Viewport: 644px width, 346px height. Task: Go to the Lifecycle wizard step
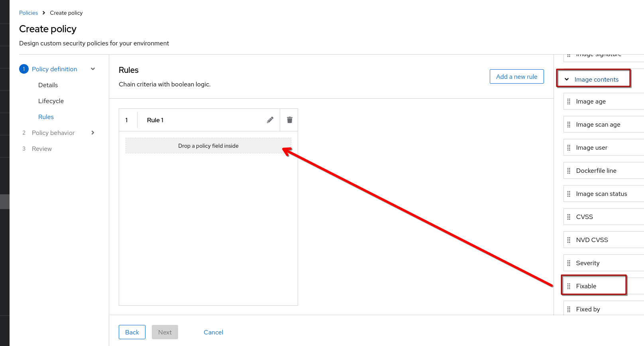[51, 101]
